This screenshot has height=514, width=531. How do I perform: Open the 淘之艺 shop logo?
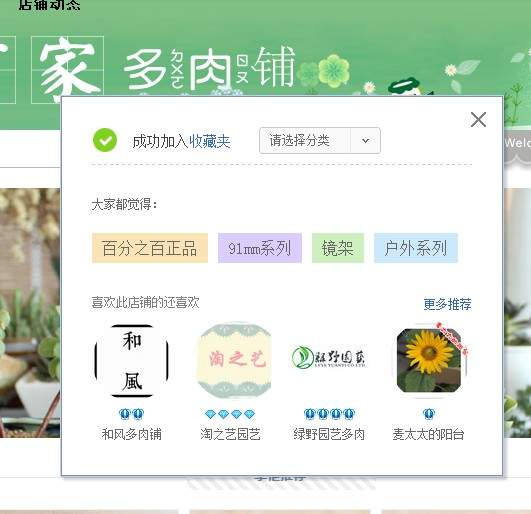pyautogui.click(x=234, y=360)
